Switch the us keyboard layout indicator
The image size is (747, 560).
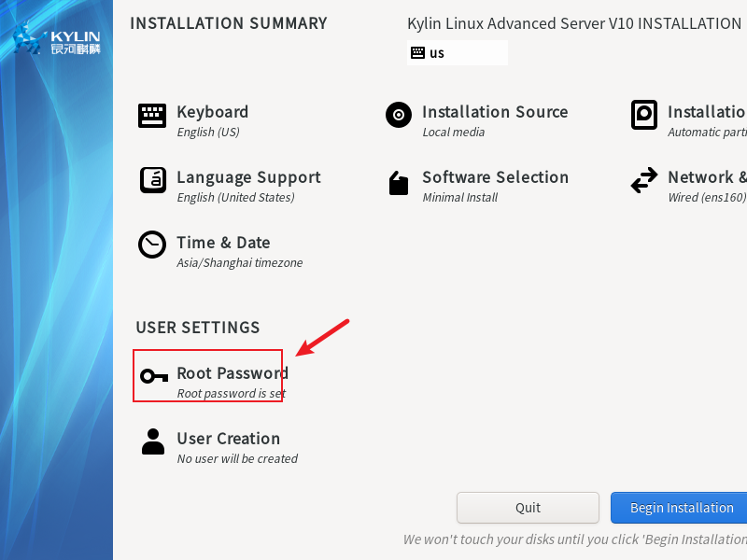[458, 53]
